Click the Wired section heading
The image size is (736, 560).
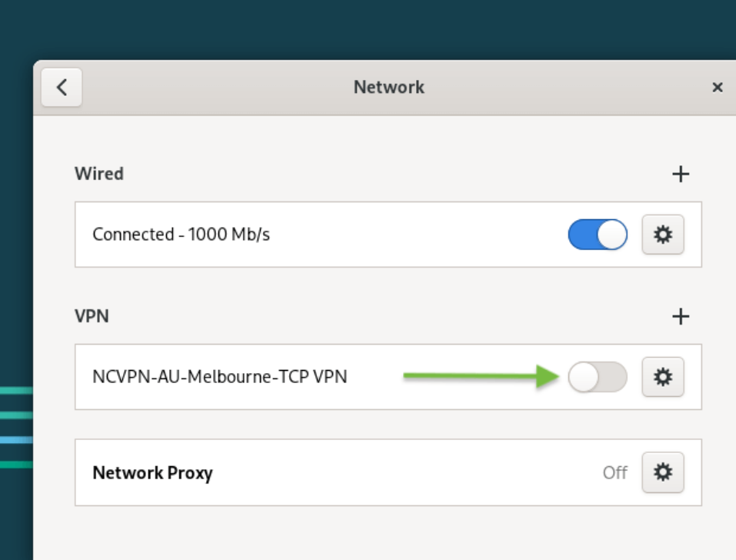(99, 174)
